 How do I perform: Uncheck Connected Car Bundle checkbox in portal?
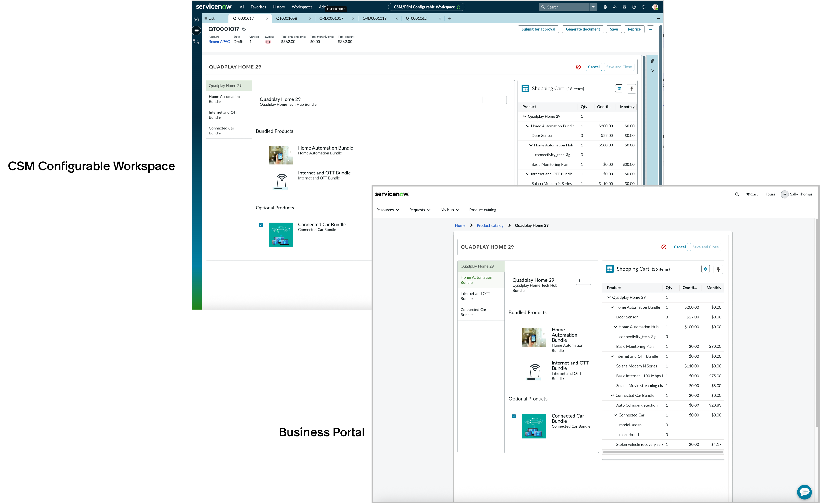514,416
